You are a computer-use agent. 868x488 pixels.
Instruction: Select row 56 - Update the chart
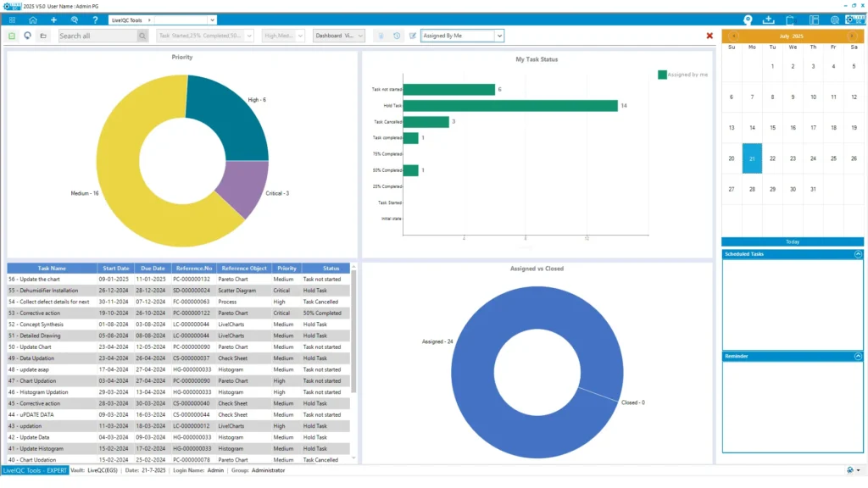[178, 280]
